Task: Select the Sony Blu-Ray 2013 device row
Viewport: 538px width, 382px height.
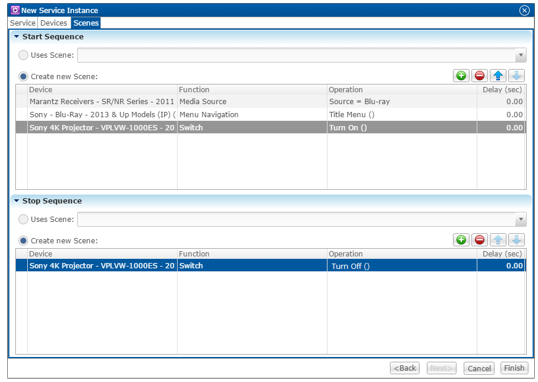Action: click(x=271, y=115)
